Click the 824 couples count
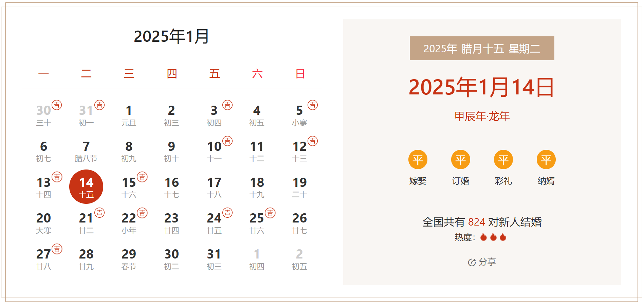The width and height of the screenshot is (644, 303). click(477, 222)
